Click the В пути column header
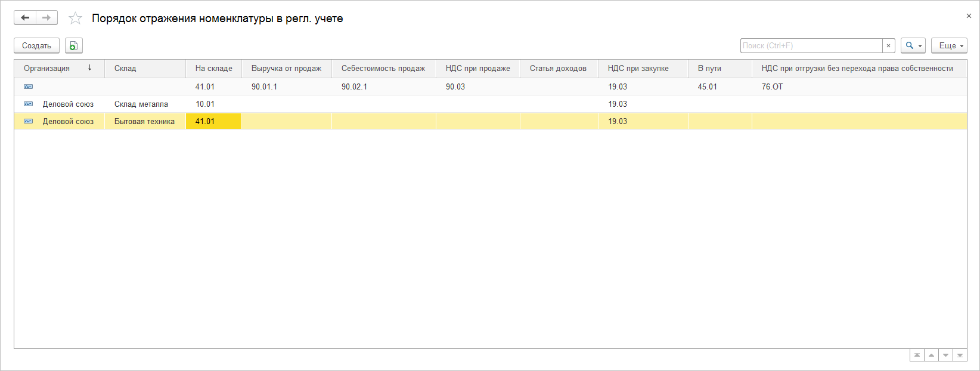This screenshot has width=980, height=371. click(720, 68)
